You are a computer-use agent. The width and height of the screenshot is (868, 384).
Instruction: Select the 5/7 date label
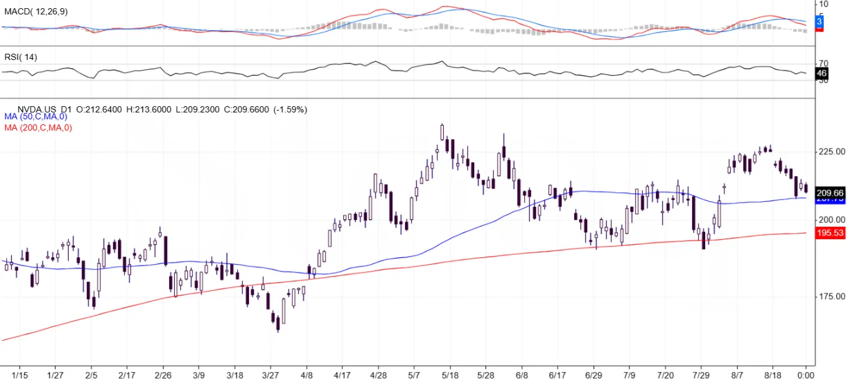point(414,375)
